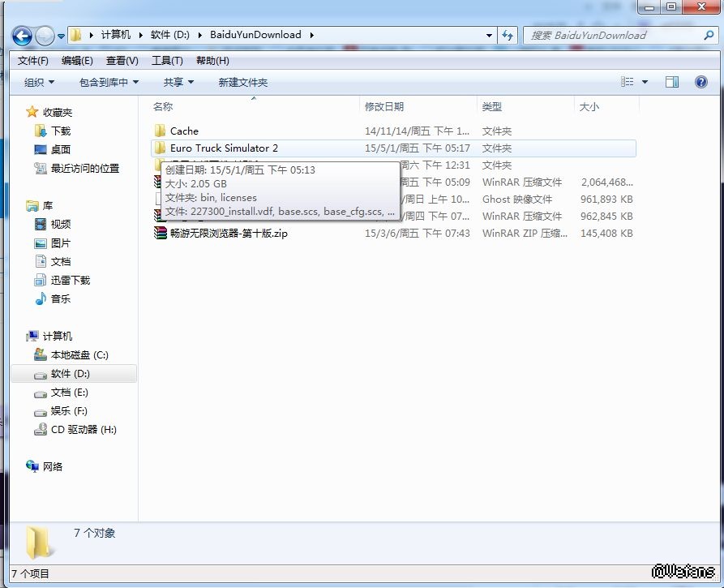Screen dimensions: 724x588
Task: Click the 网络 network icon
Action: [32, 466]
